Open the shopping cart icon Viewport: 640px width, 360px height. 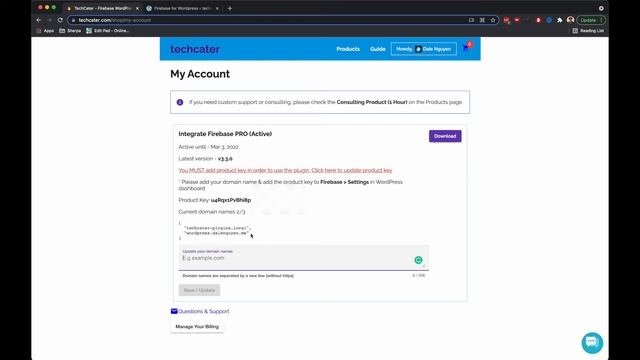[467, 48]
